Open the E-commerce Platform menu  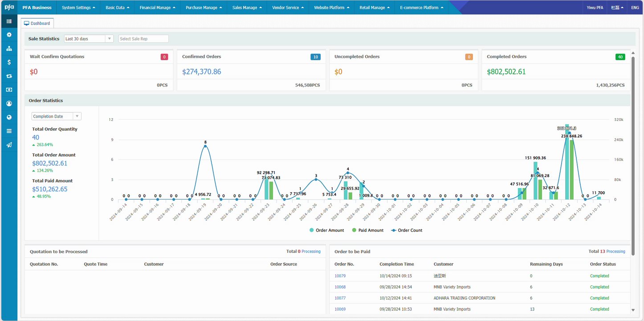[x=421, y=8]
